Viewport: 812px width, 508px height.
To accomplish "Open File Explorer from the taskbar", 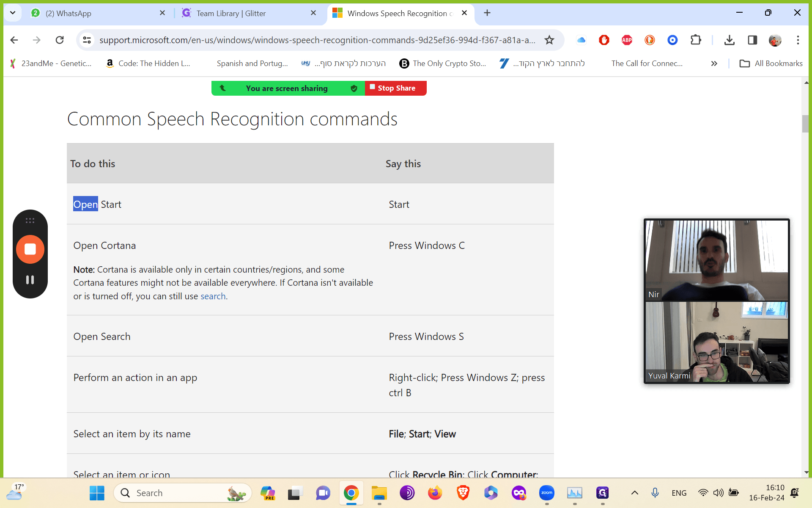I will [379, 493].
